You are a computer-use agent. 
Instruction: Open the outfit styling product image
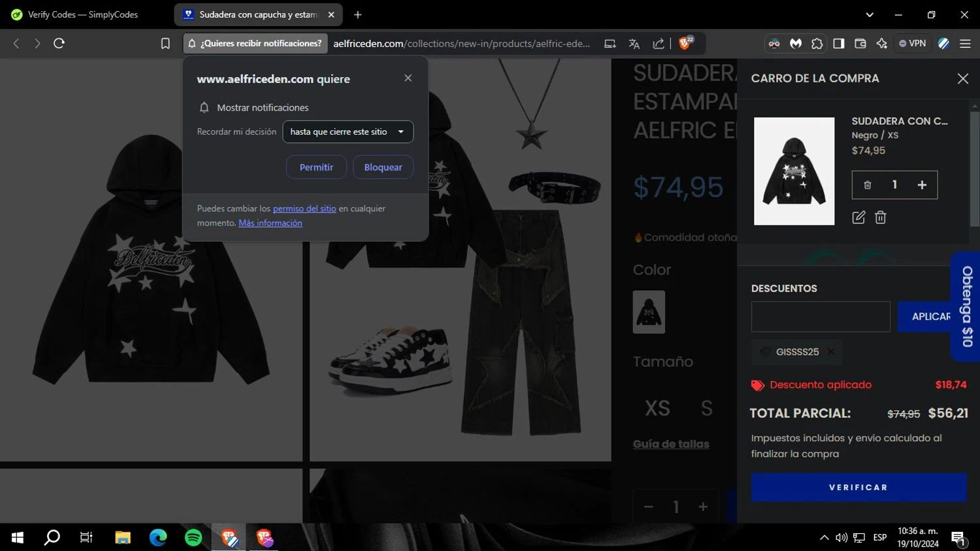tap(460, 260)
